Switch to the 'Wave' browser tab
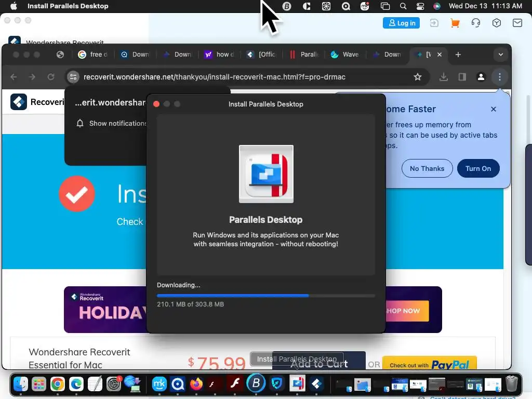This screenshot has height=399, width=532. click(345, 54)
